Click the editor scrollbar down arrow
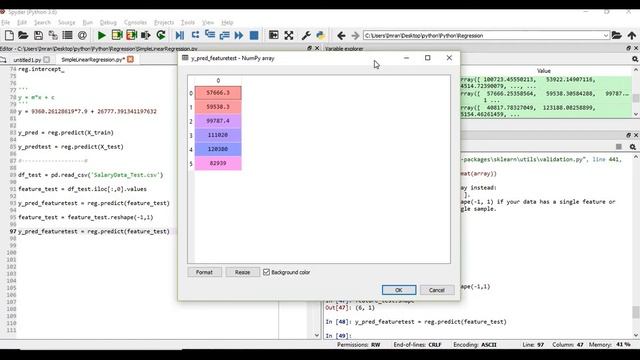 click(x=317, y=335)
